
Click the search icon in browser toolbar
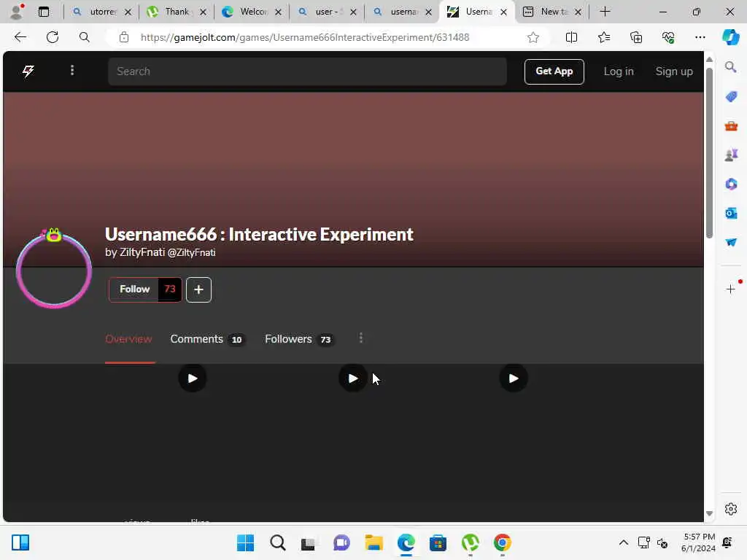(x=85, y=37)
